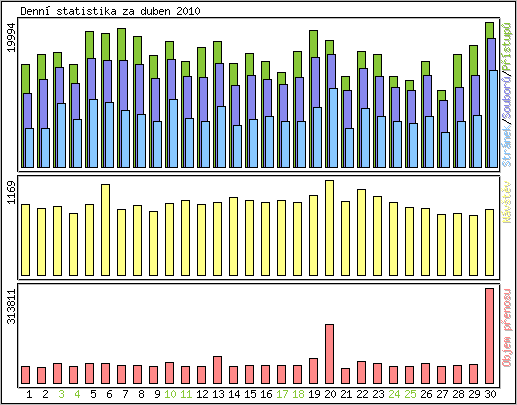The image size is (517, 405).
Task: Click green weekend day label 10
Action: [170, 394]
